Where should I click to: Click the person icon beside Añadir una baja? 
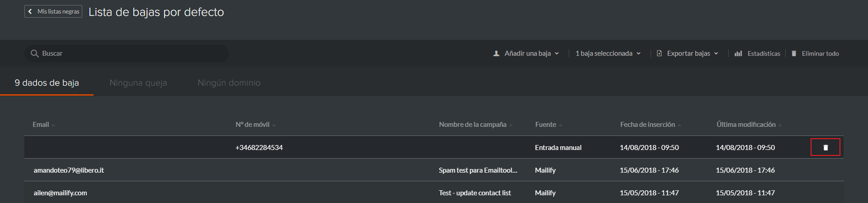(x=496, y=53)
